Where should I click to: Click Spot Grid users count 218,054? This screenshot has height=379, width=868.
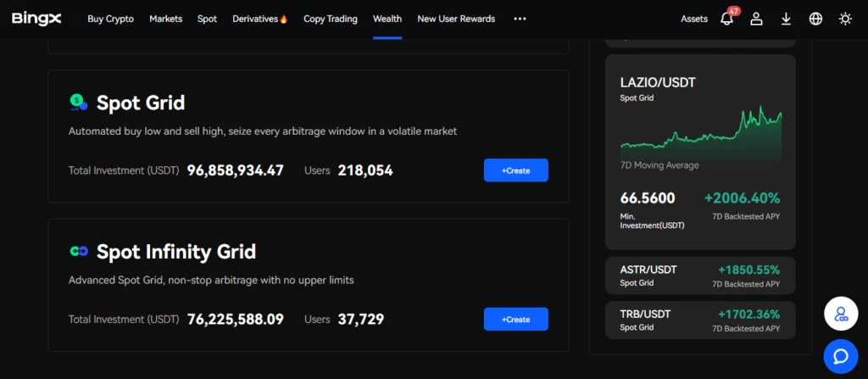click(x=365, y=170)
